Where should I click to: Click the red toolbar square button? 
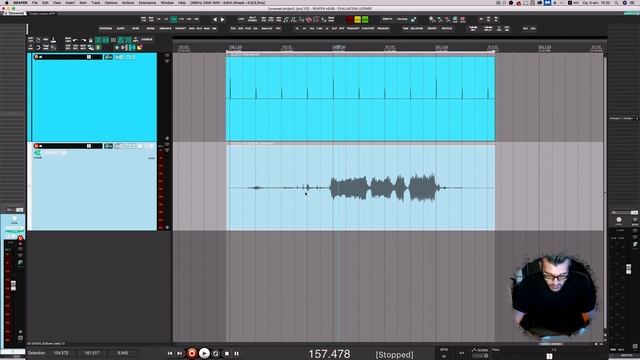[350, 19]
